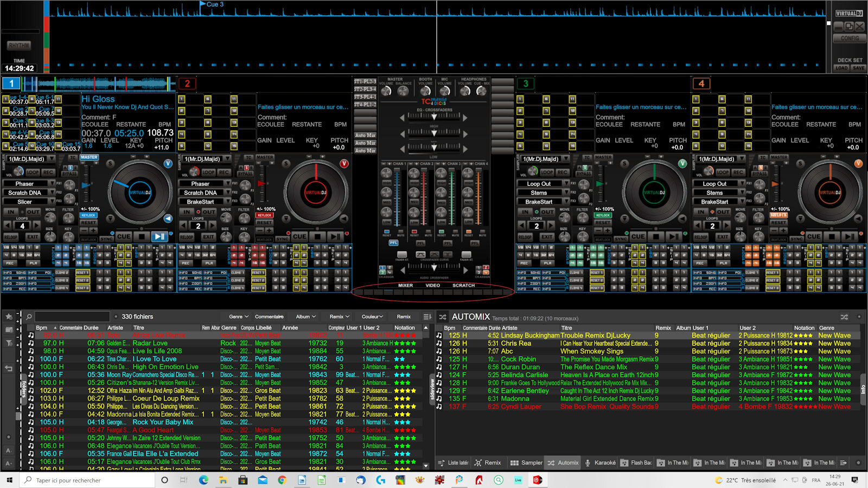
Task: Click the deck set LOAD button
Action: 841,68
